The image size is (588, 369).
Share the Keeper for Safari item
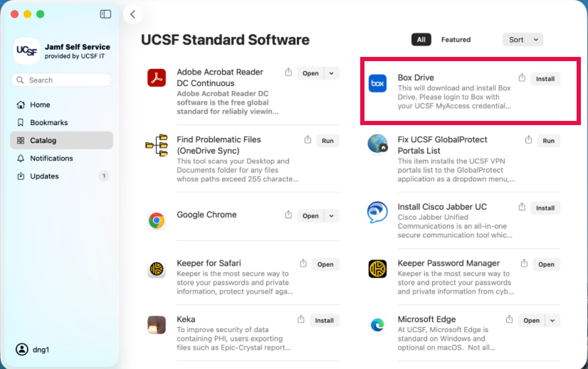click(303, 263)
